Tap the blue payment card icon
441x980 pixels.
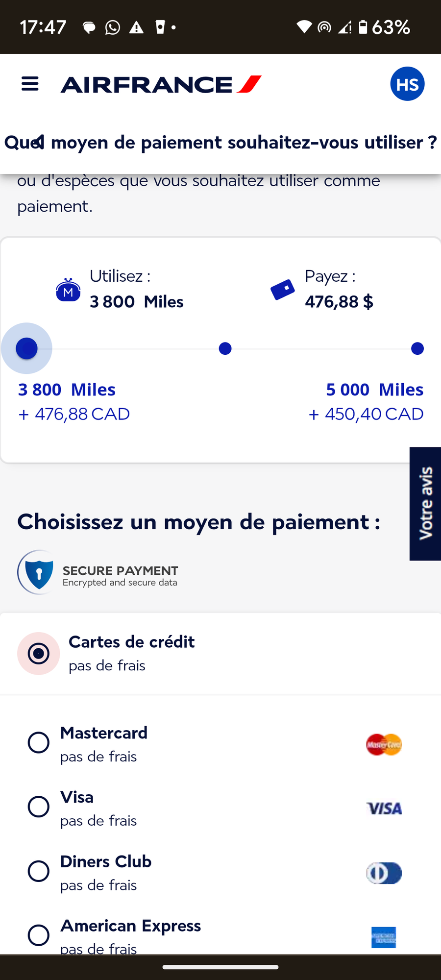283,290
